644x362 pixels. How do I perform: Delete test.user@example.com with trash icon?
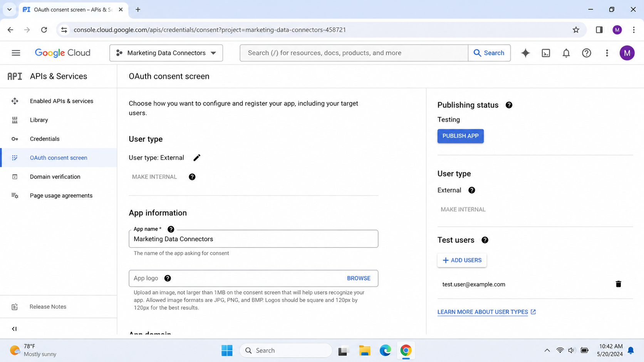tap(619, 284)
